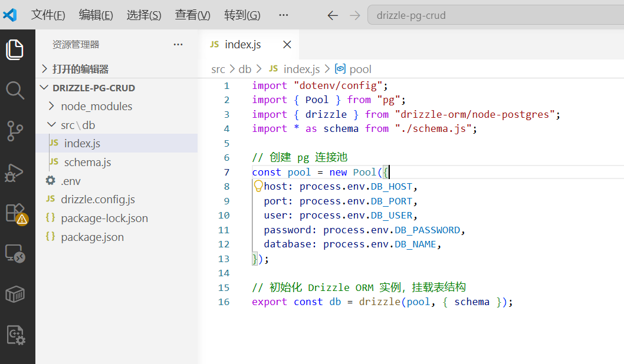Viewport: 624px width, 364px height.
Task: Open the Source Control view
Action: (15, 131)
